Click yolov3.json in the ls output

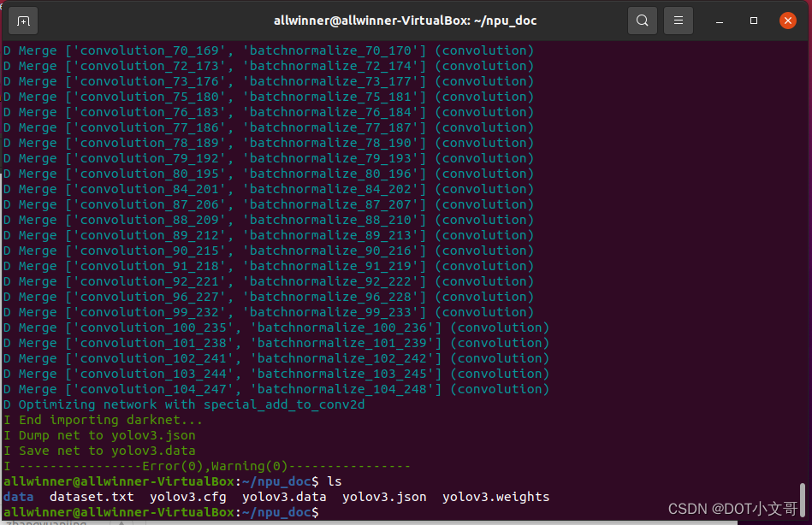pos(384,497)
